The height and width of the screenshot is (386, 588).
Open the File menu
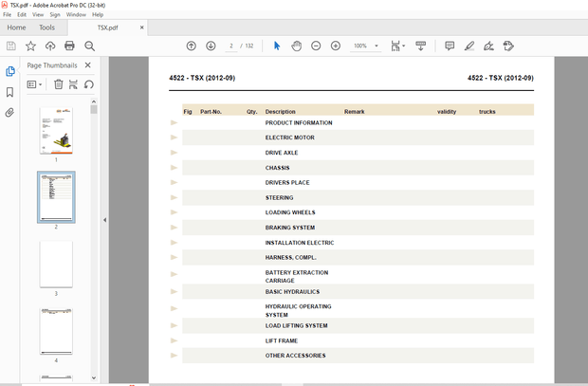click(8, 14)
